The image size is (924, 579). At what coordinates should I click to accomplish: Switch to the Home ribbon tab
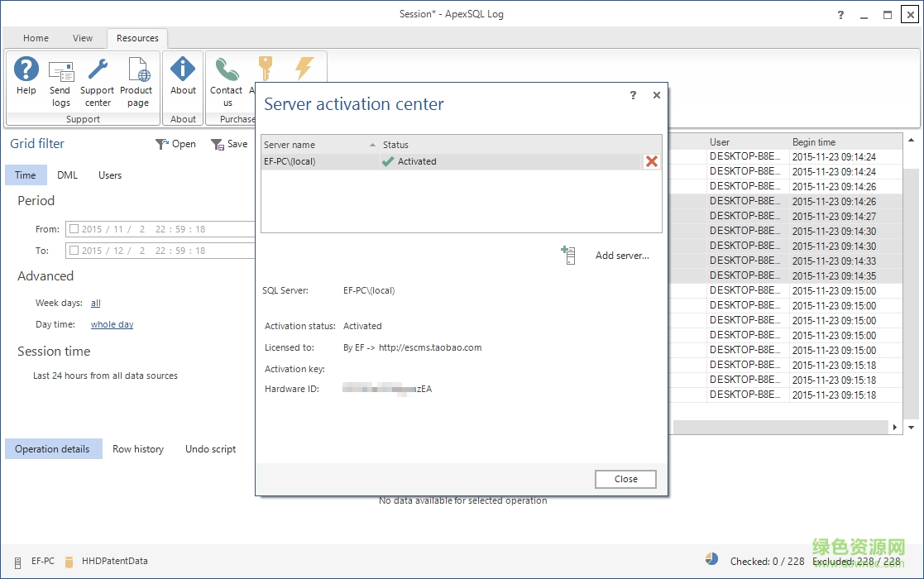pyautogui.click(x=36, y=38)
